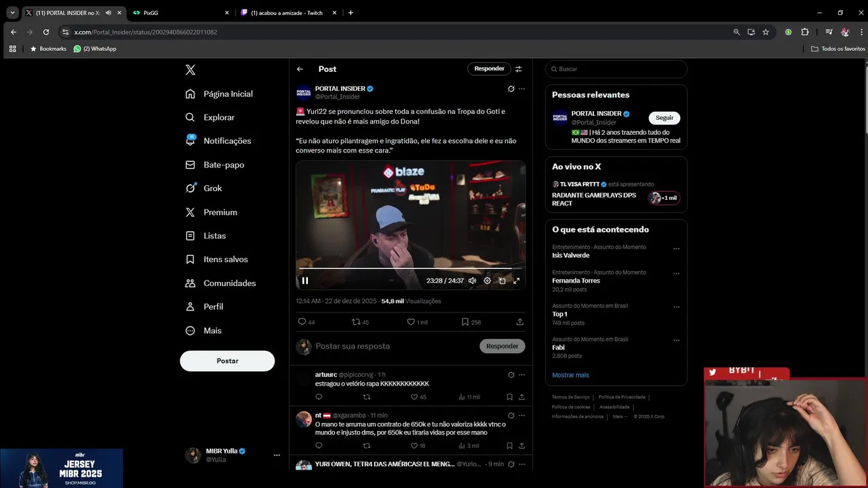868x488 pixels.
Task: Open browser tab search dropdown
Action: point(12,13)
